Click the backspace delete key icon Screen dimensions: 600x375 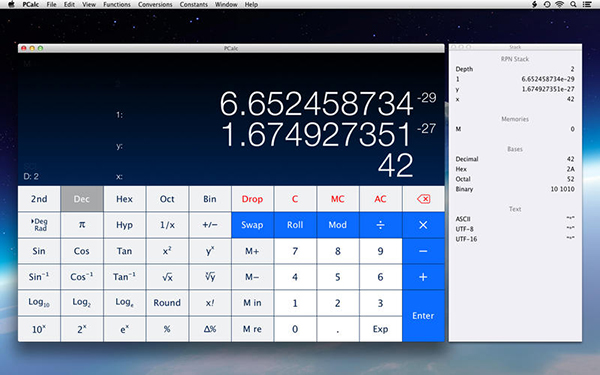(423, 199)
